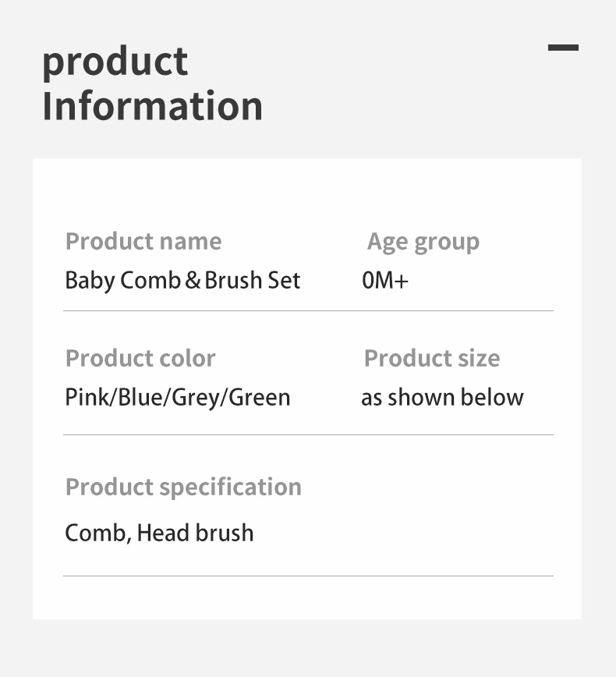Click the 'Product color' label
The width and height of the screenshot is (616, 677).
click(x=140, y=359)
